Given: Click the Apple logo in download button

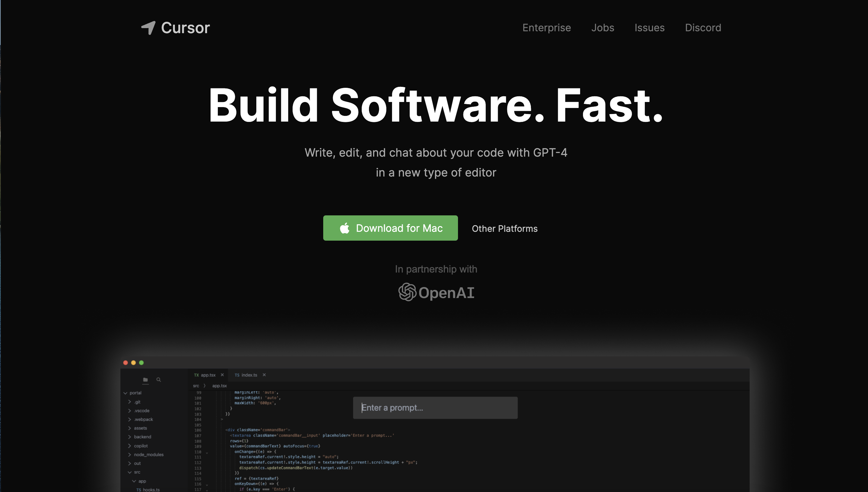Looking at the screenshot, I should [344, 228].
